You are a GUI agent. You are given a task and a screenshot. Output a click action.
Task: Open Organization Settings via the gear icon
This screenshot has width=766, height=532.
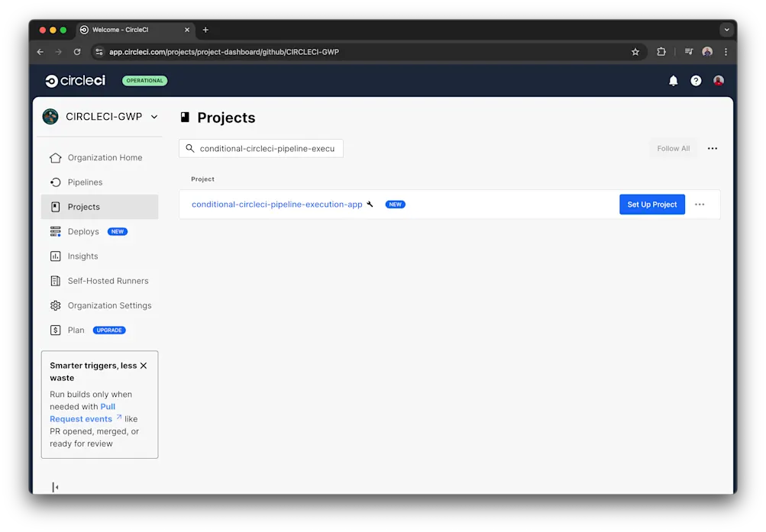tap(54, 305)
